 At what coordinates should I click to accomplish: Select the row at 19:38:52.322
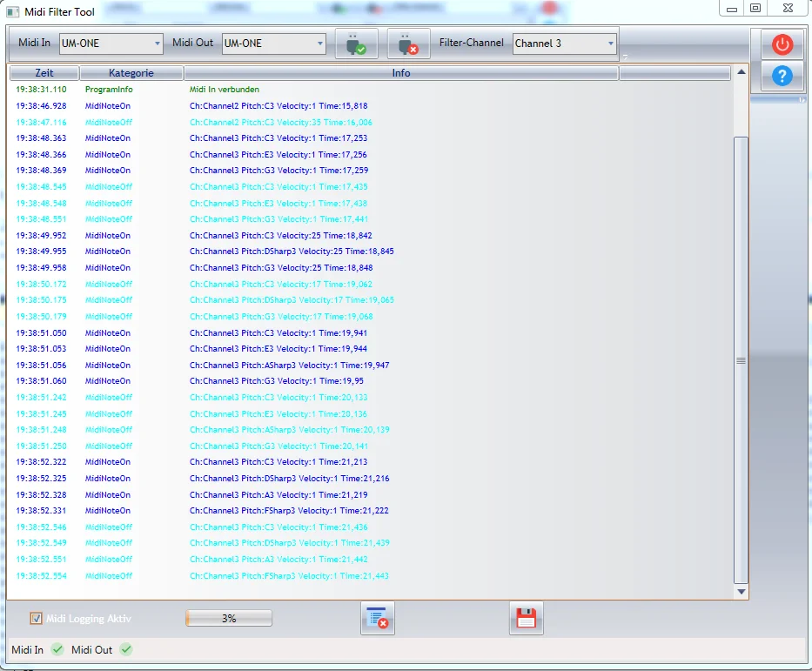(370, 462)
